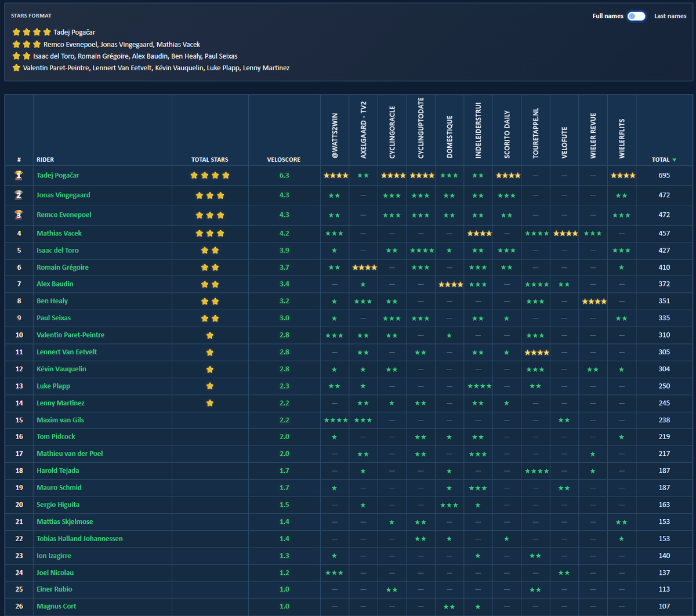Viewport: 696px width, 616px height.
Task: Open rider Ion Izagirre
Action: [x=54, y=556]
